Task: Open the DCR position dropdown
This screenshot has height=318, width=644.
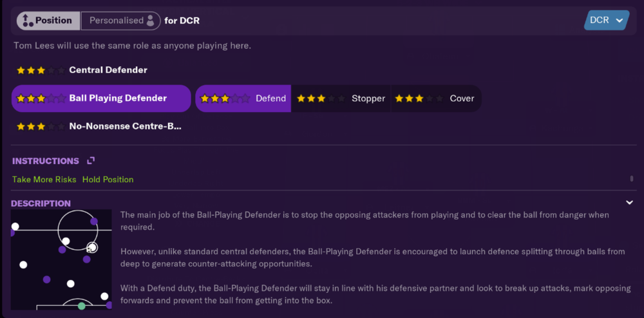Action: coord(607,20)
